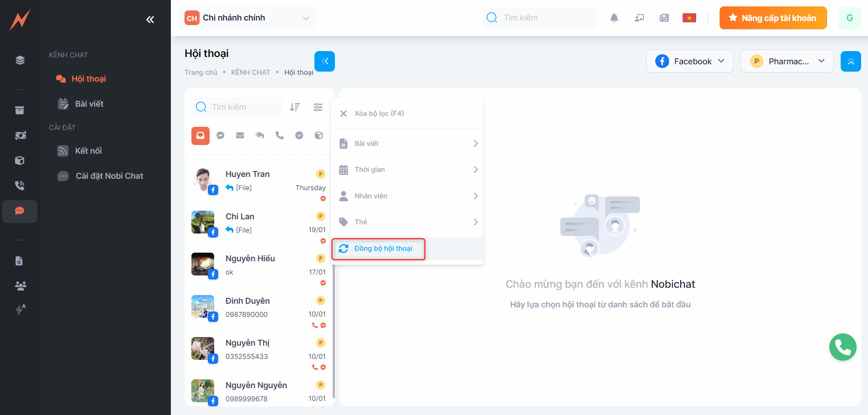The image size is (868, 415).
Task: Filter conversations by Messenger icon
Action: pyautogui.click(x=221, y=135)
